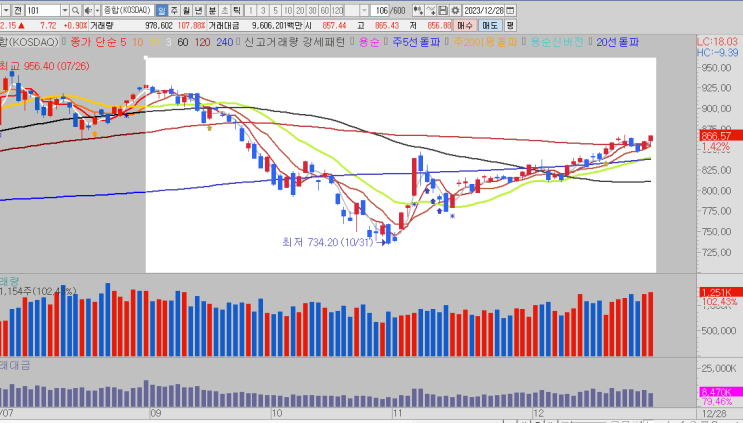Image resolution: width=743 pixels, height=423 pixels.
Task: Click the HC:-9.39 value
Action: point(717,53)
